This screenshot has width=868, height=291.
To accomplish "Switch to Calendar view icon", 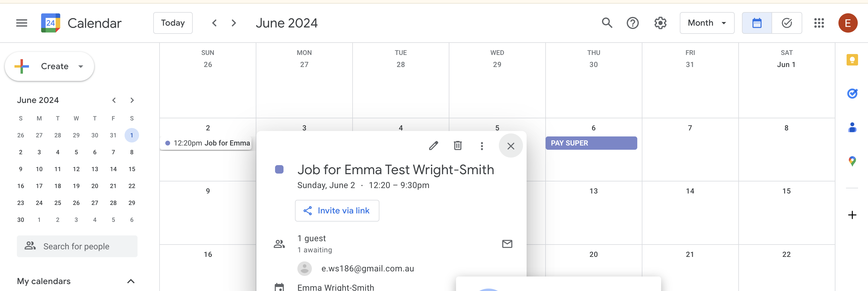I will [x=757, y=23].
